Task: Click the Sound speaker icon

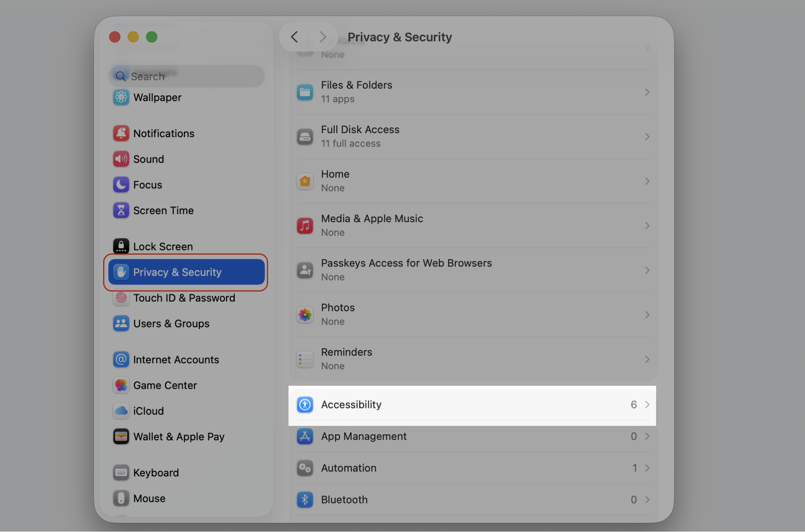Action: coord(121,159)
